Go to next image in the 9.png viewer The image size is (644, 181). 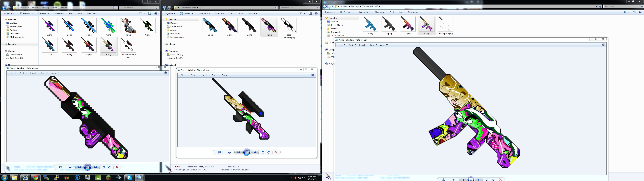255,152
